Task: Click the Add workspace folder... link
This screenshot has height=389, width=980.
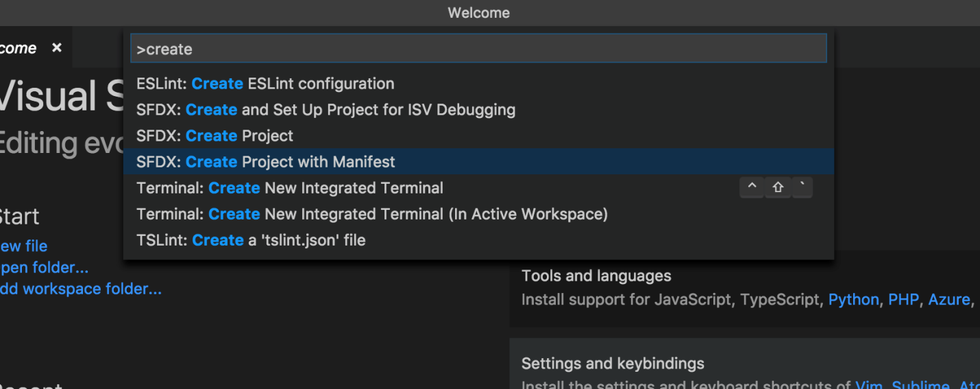Action: point(80,289)
